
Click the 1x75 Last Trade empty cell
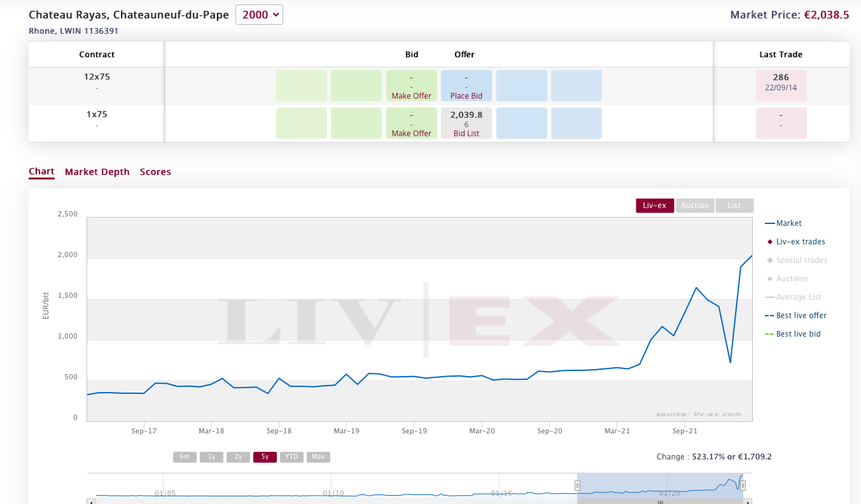pyautogui.click(x=781, y=123)
